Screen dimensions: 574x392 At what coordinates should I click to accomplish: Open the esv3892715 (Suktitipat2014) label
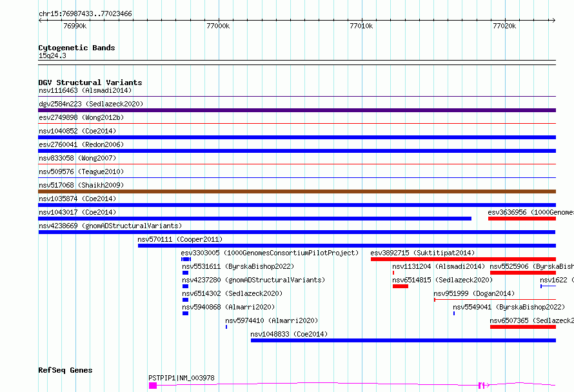coord(422,253)
